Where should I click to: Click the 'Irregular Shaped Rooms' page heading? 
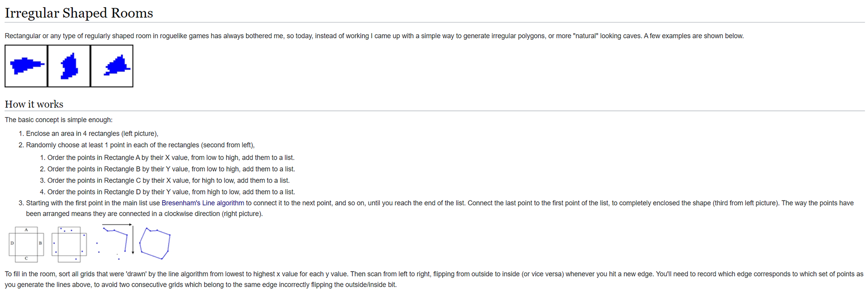tap(79, 13)
